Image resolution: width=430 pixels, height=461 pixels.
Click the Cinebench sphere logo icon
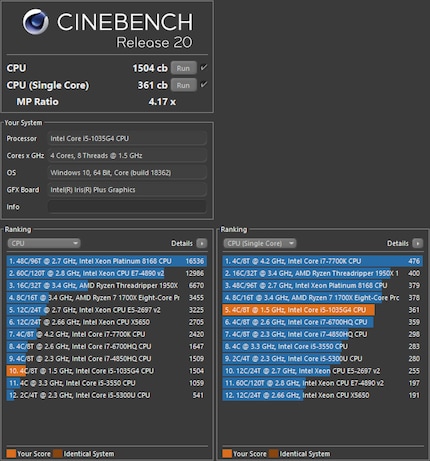tap(35, 22)
